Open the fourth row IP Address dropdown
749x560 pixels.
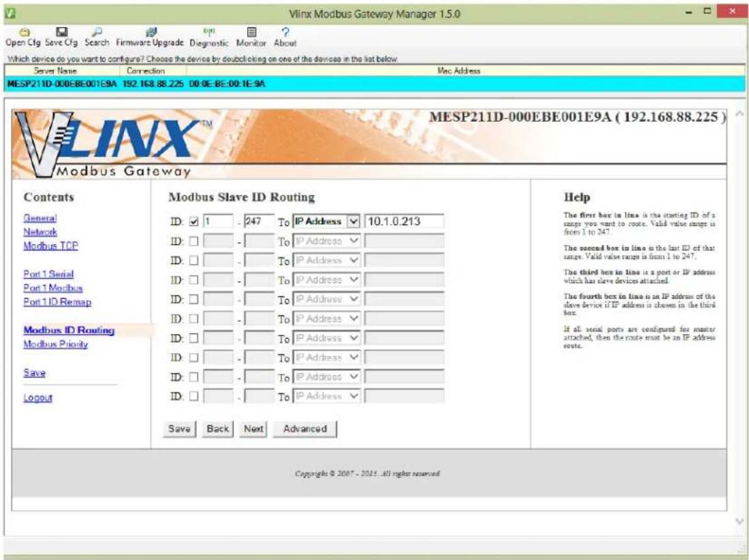click(x=326, y=280)
